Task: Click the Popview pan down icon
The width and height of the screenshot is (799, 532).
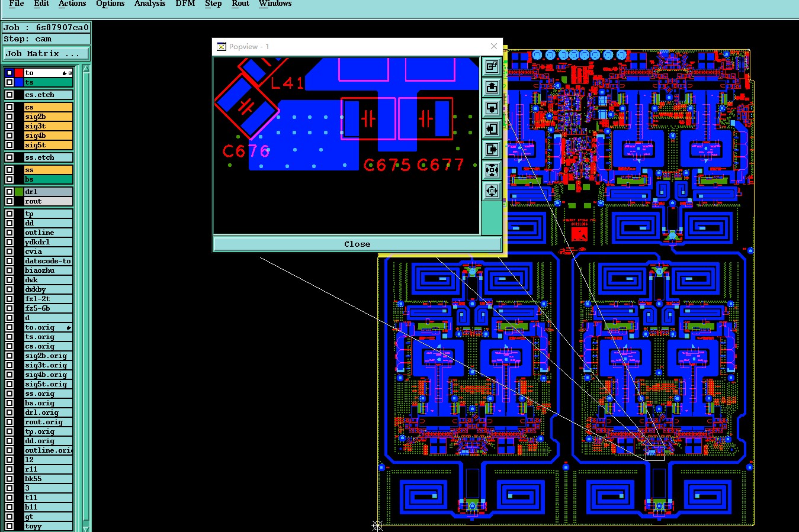Action: [x=492, y=108]
